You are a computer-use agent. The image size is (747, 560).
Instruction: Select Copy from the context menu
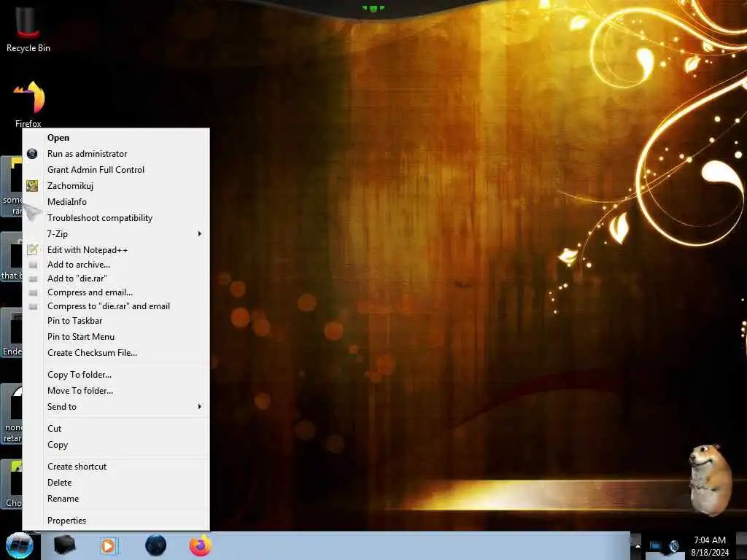pos(116,445)
